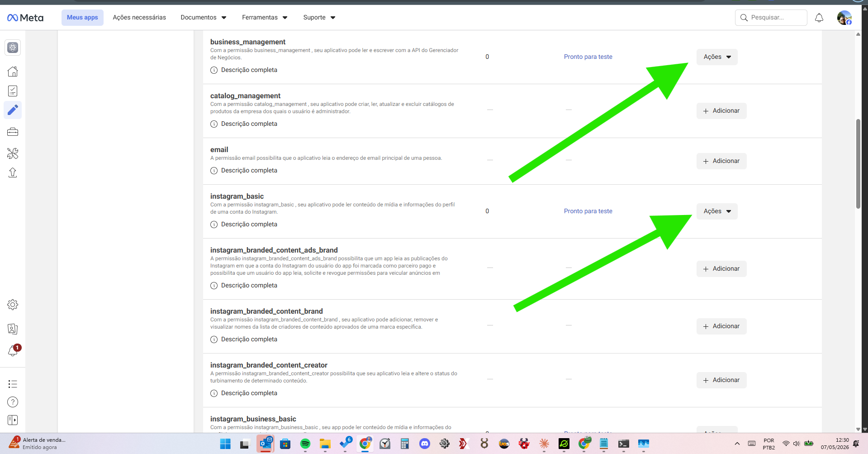Open the roles badge icon in sidebar

(13, 329)
